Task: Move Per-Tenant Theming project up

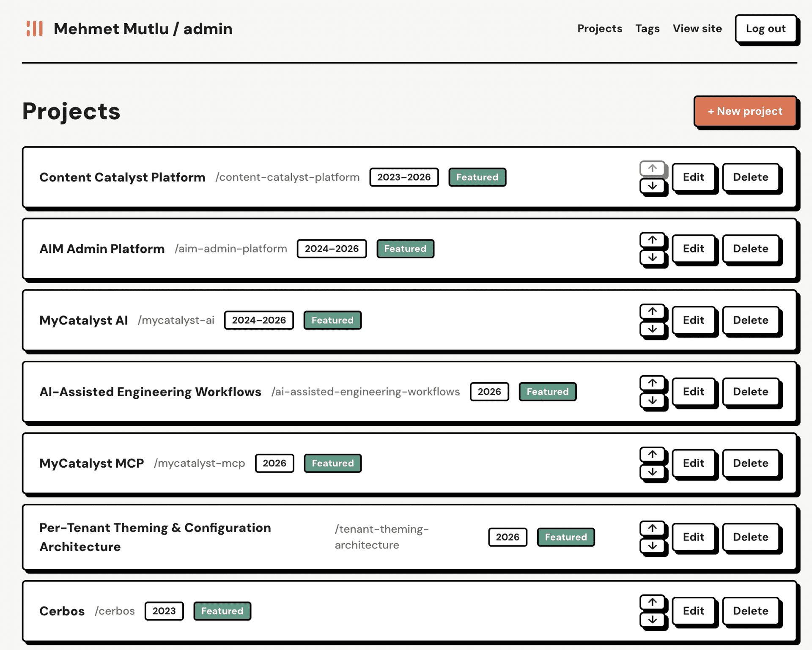Action: (653, 528)
